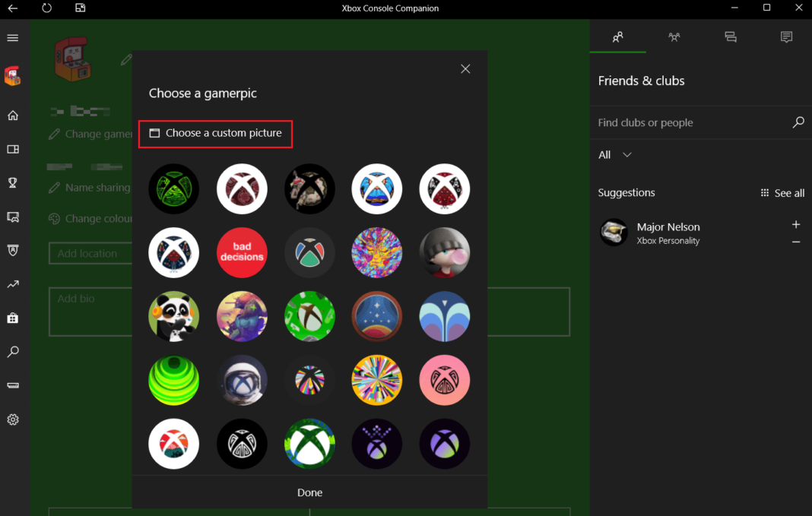Image resolution: width=812 pixels, height=516 pixels.
Task: Expand the hamburger navigation menu
Action: (x=13, y=37)
